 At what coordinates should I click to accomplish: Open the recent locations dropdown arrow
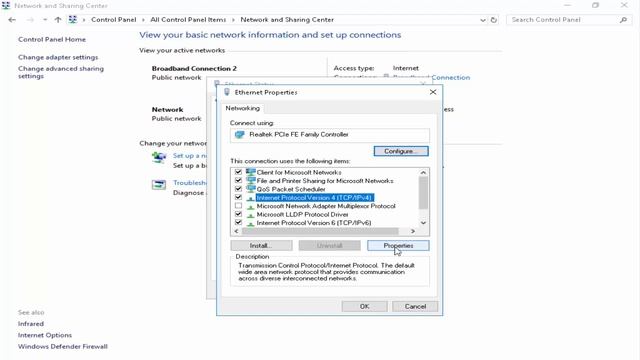(45, 20)
